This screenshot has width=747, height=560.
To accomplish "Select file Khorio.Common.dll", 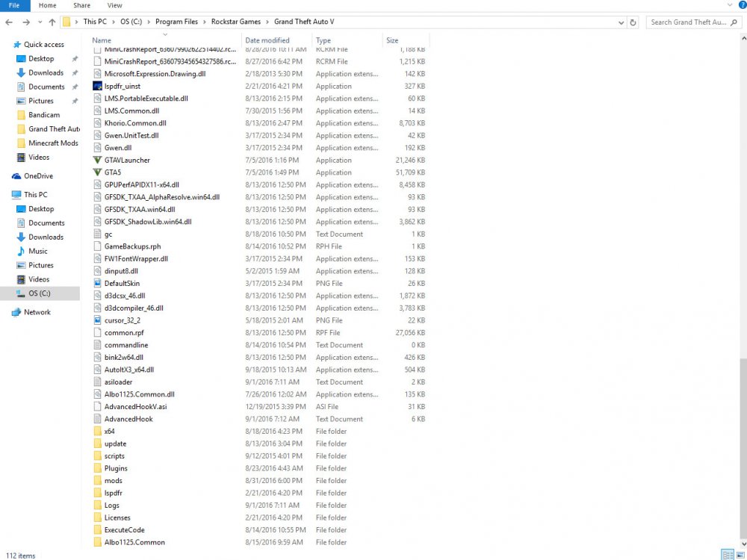I will point(135,123).
